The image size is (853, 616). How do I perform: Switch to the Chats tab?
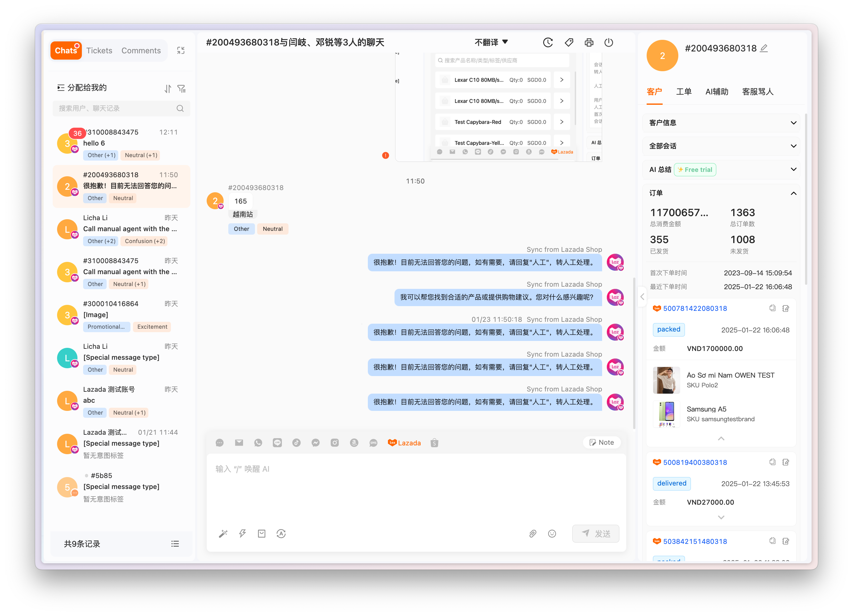[x=66, y=50]
